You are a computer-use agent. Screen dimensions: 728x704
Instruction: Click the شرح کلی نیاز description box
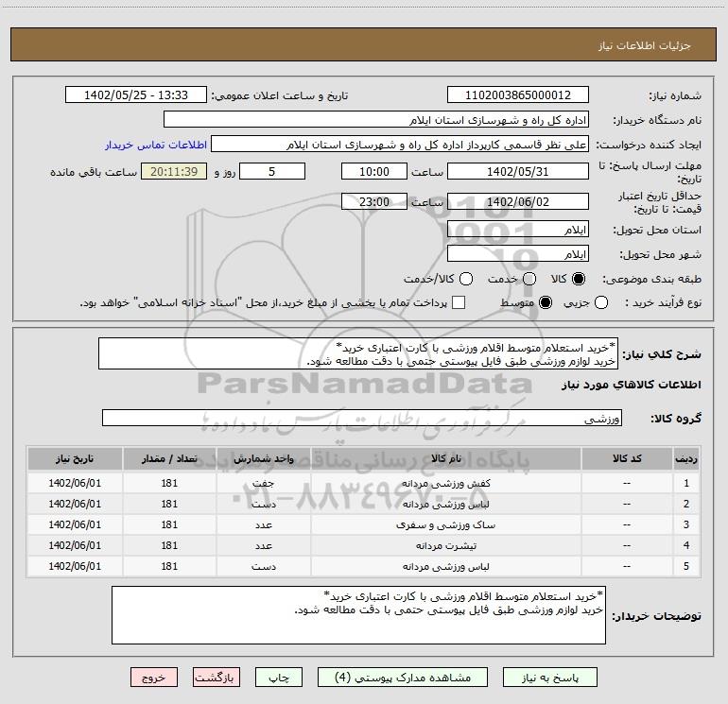358,353
